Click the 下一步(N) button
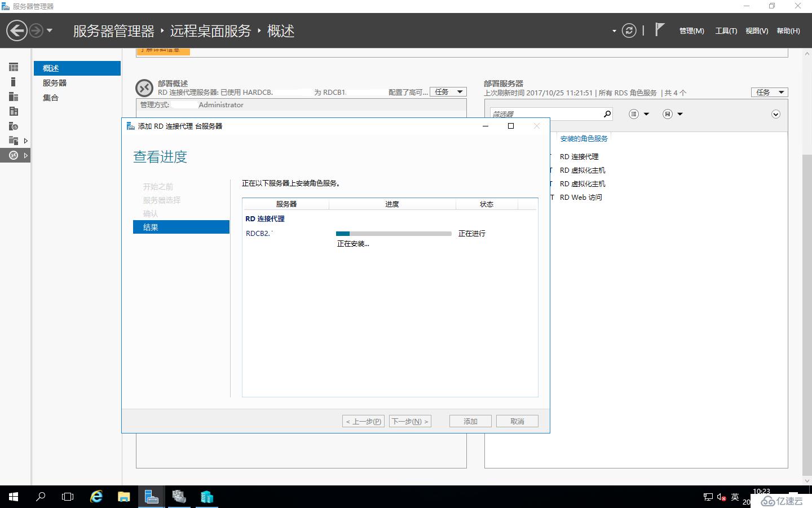This screenshot has height=508, width=812. pos(410,421)
